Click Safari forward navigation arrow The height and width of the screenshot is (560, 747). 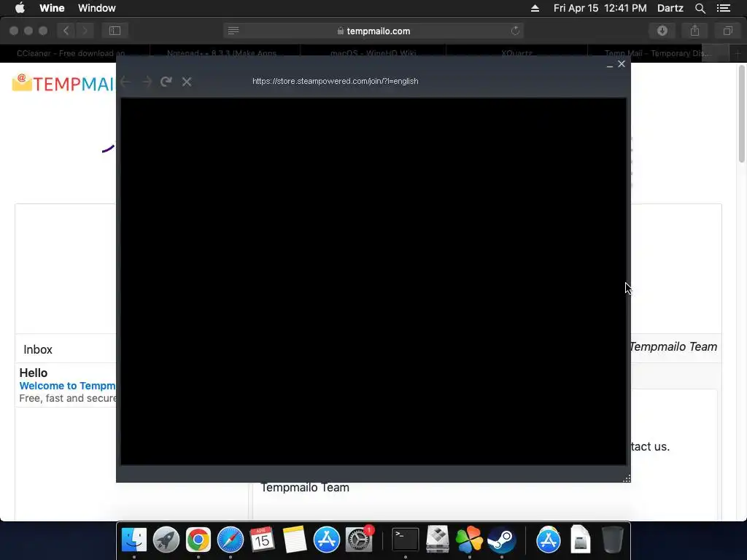85,31
